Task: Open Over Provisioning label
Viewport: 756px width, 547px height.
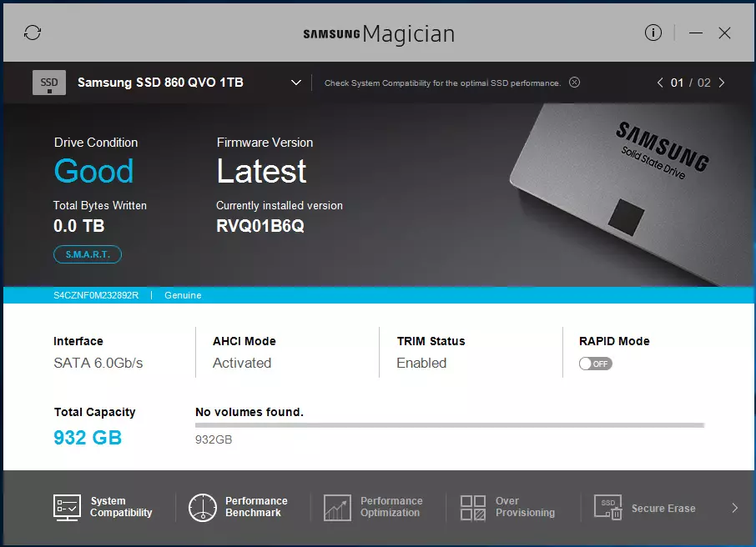Action: (525, 507)
